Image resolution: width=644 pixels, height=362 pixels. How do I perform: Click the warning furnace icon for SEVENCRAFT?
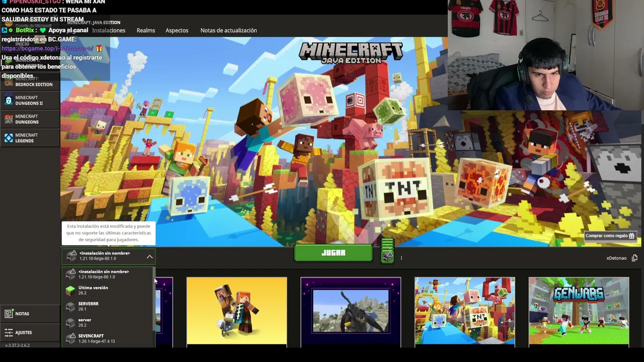point(70,338)
